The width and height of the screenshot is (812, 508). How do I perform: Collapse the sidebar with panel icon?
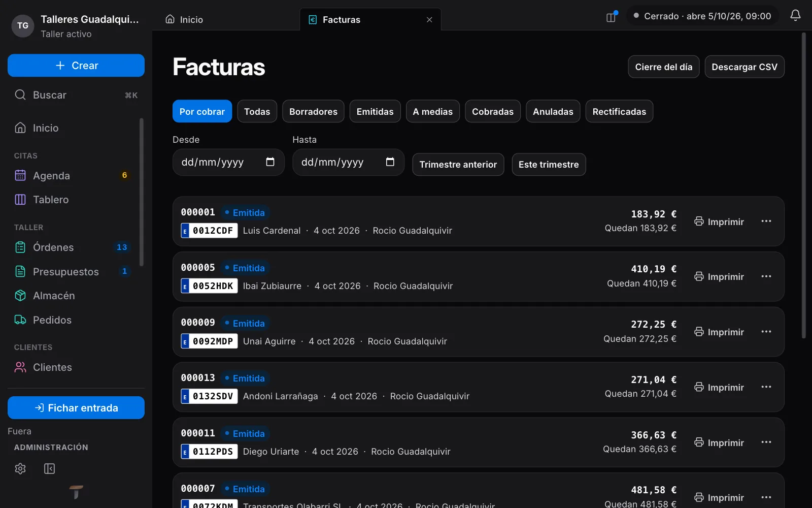[49, 468]
